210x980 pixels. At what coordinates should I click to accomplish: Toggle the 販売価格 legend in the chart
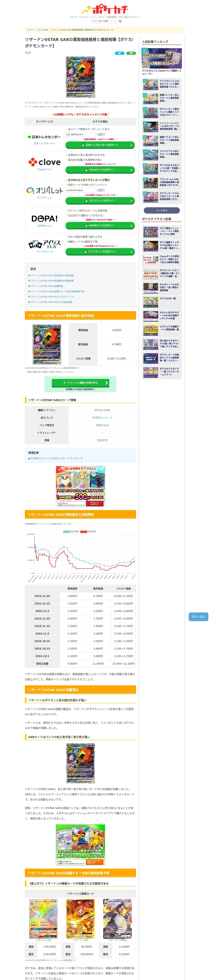pyautogui.click(x=71, y=531)
